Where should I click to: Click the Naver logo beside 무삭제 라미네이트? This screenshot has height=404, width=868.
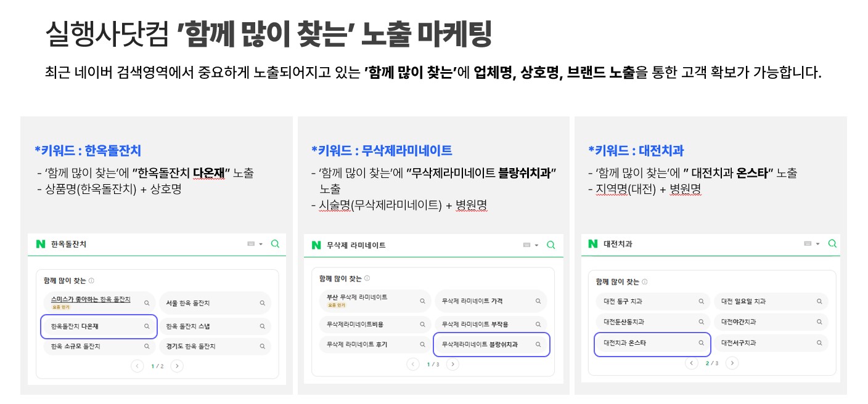(x=316, y=245)
